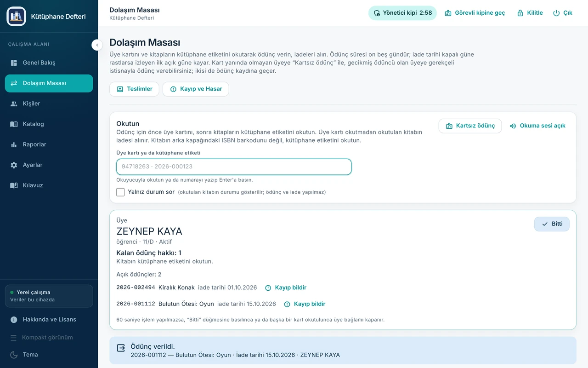Collapse the sidebar with chevron arrow
Viewport: 588px width, 368px height.
pyautogui.click(x=97, y=45)
